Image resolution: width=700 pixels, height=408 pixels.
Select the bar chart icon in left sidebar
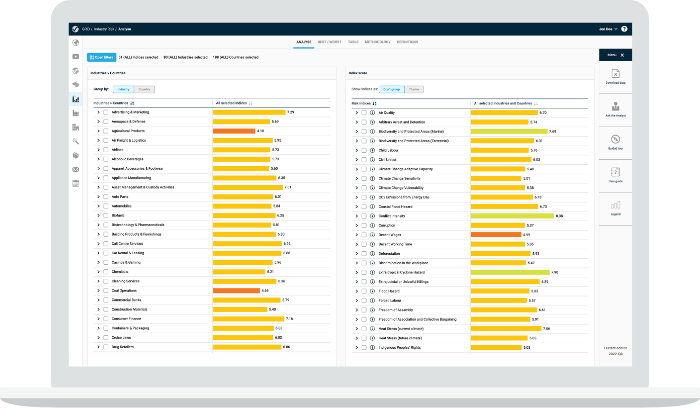tap(76, 99)
